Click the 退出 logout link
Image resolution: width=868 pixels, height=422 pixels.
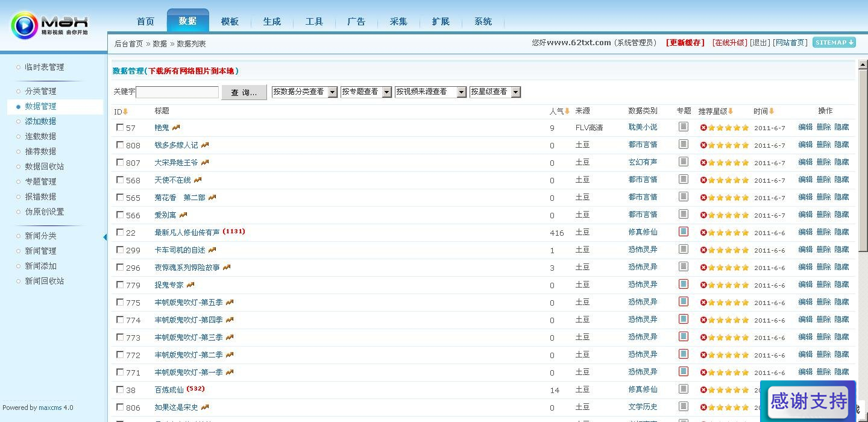[x=759, y=43]
